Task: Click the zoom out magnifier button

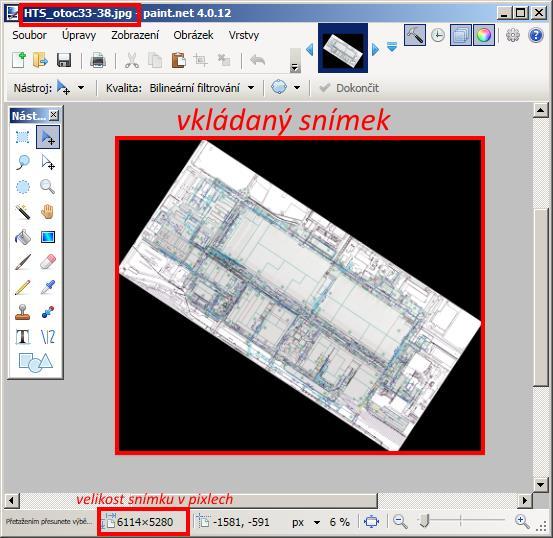Action: [400, 521]
